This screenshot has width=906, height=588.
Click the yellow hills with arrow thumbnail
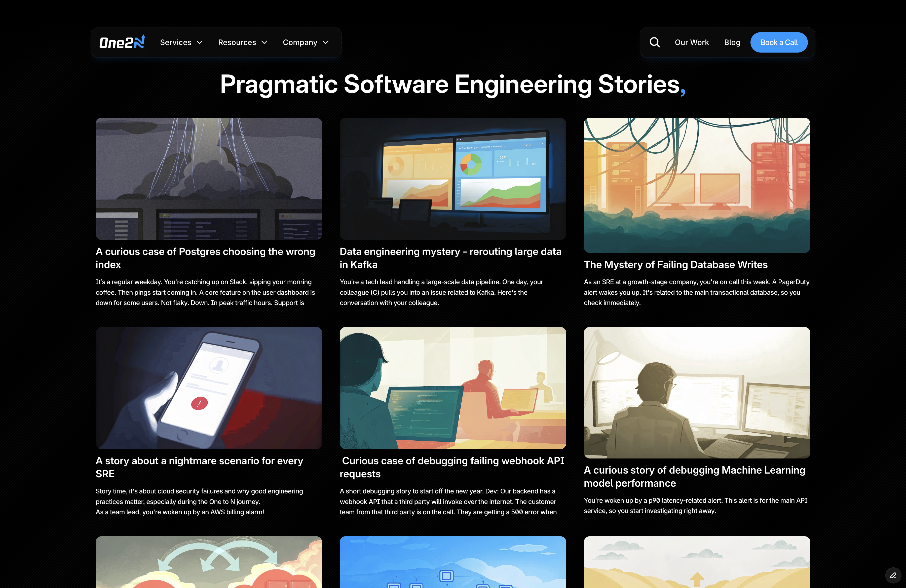click(697, 562)
